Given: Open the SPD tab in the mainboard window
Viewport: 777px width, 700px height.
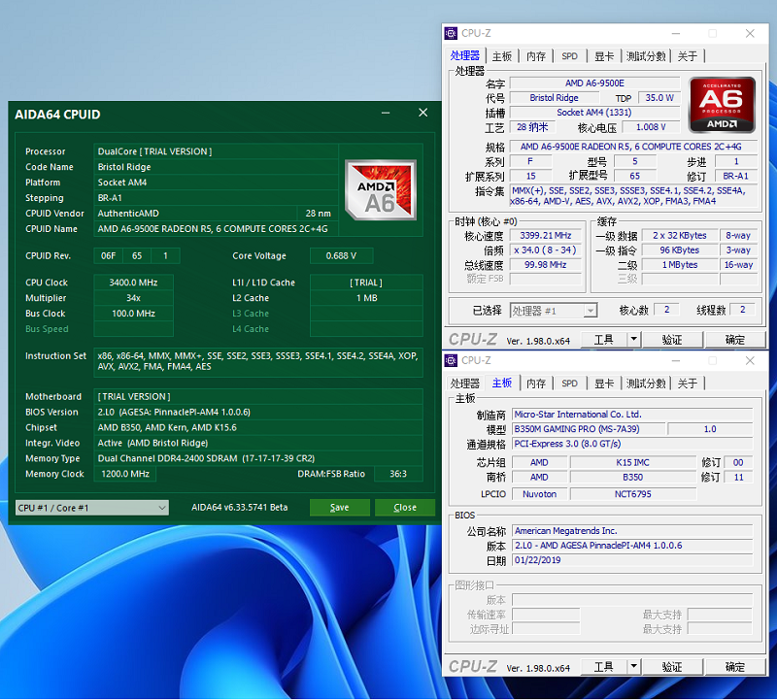Looking at the screenshot, I should pos(570,383).
